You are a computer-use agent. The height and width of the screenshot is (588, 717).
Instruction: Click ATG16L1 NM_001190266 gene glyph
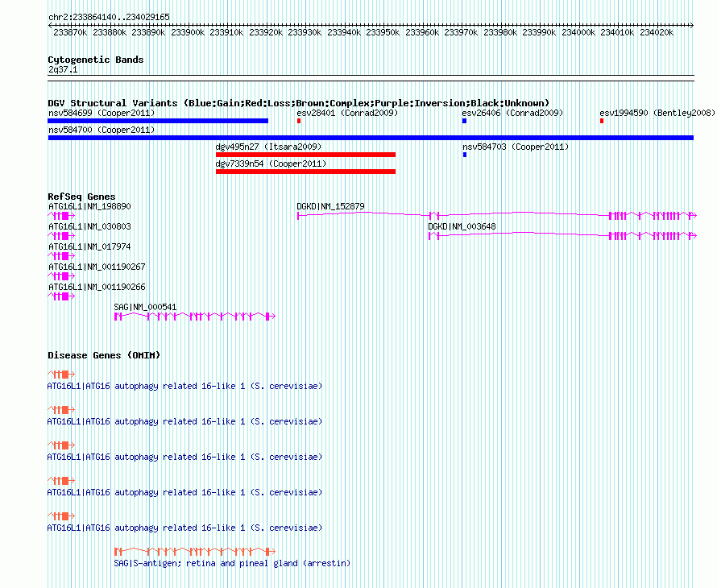pyautogui.click(x=61, y=296)
